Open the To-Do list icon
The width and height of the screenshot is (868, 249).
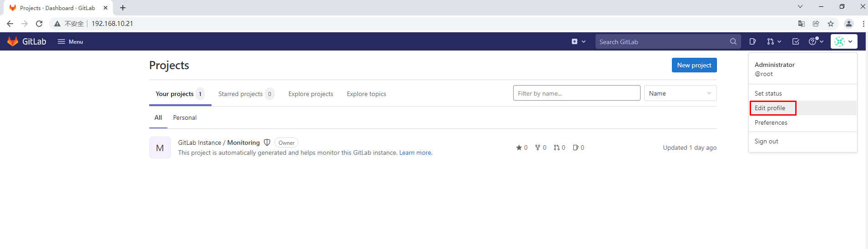click(x=796, y=41)
